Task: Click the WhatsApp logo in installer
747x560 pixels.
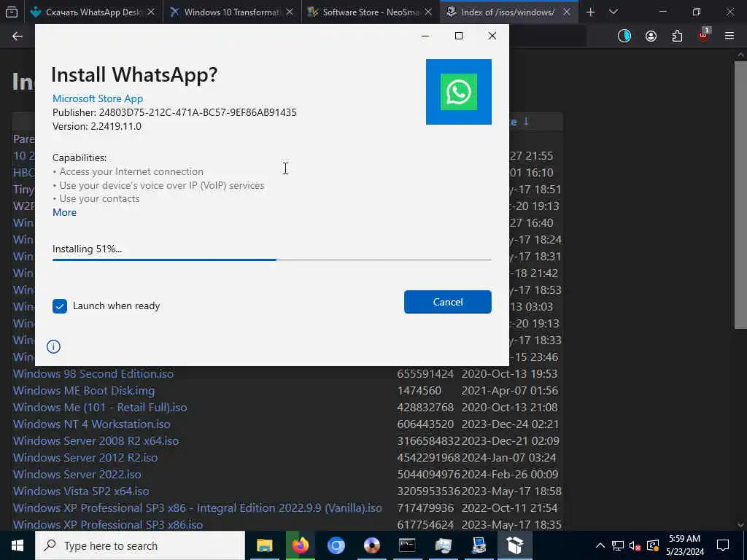Action: tap(458, 92)
